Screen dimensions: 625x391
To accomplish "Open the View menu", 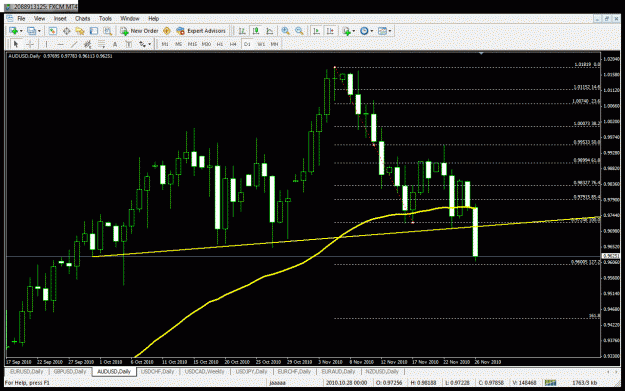I will 39,18.
